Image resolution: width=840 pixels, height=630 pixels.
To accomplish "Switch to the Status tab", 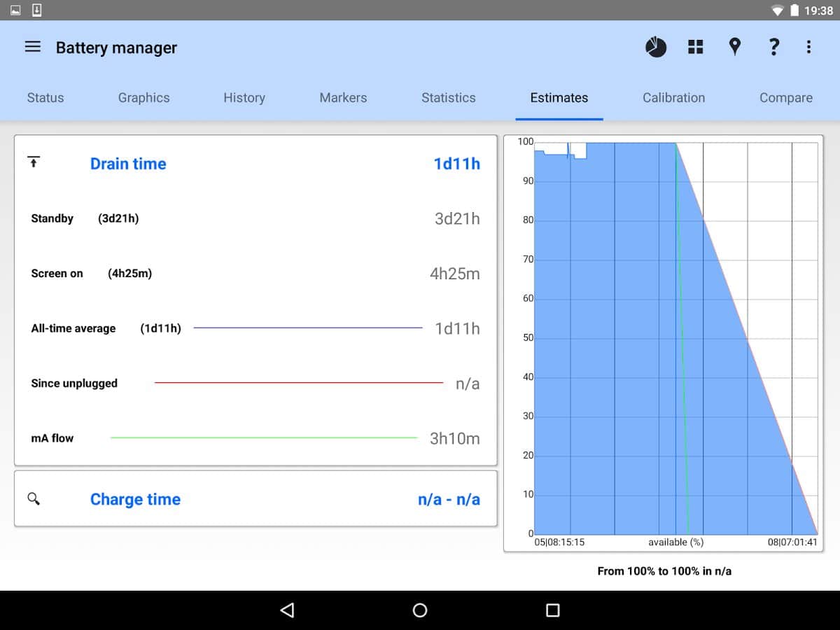I will point(45,98).
